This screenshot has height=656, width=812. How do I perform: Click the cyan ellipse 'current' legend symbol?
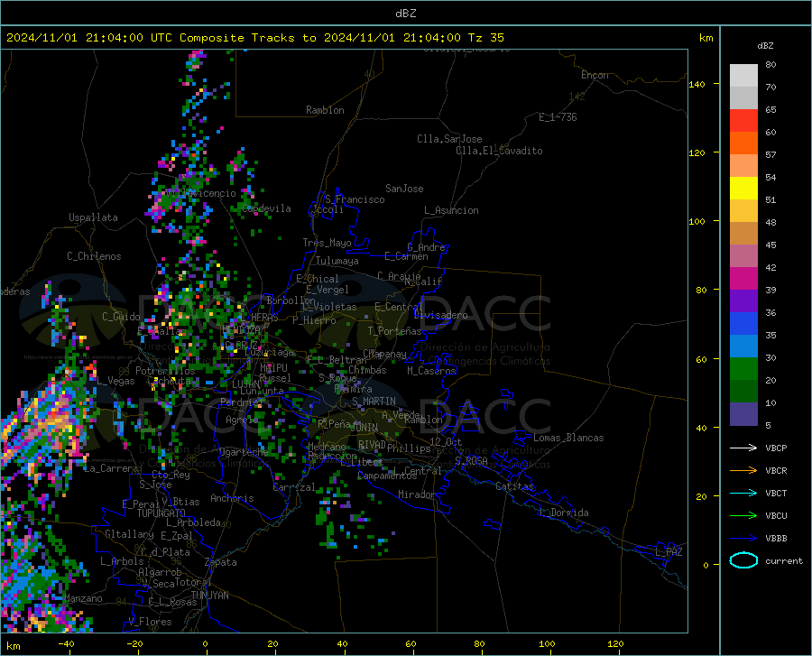(x=743, y=560)
